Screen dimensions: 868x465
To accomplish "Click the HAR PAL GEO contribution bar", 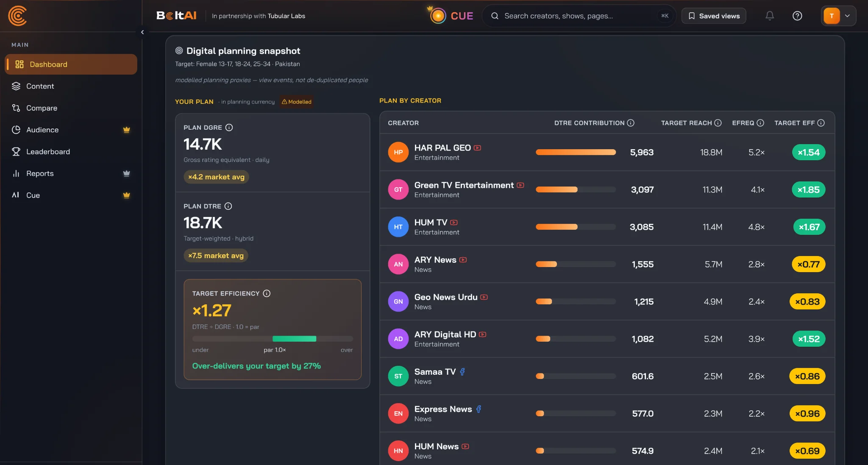I will click(x=576, y=152).
